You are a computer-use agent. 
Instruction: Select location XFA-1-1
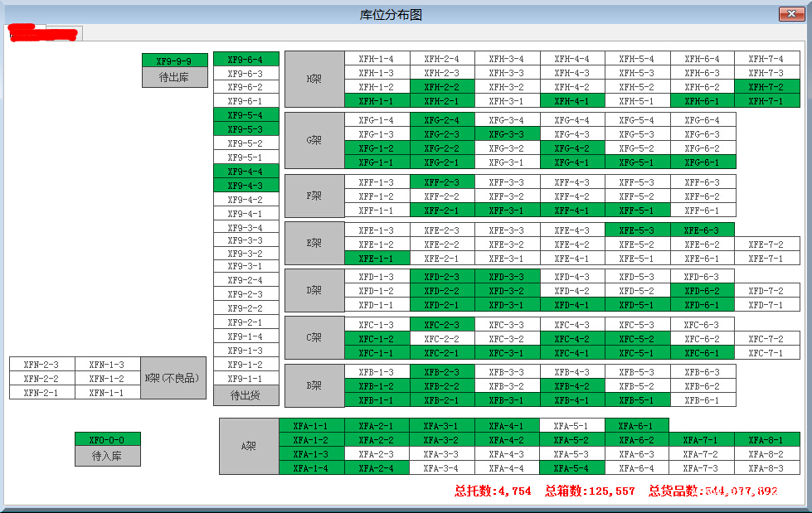312,426
